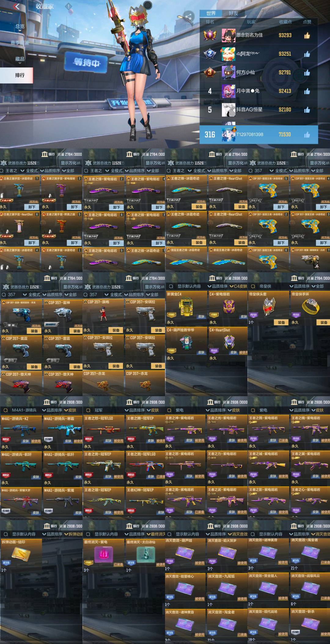Open 品质排序 in the M4A1-游骑兵 panel
Viewport: 330px width, 644px height.
click(x=52, y=410)
